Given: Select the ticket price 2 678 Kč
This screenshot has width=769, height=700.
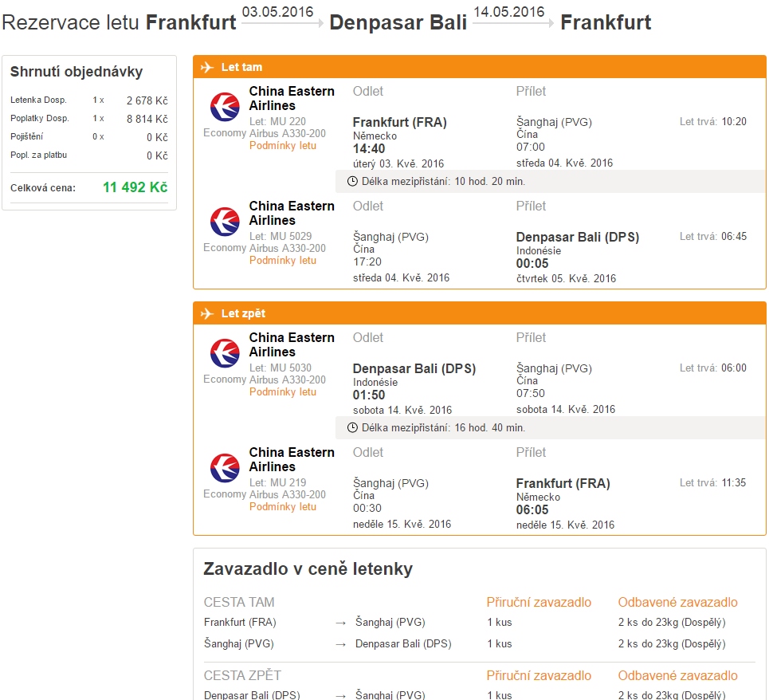Looking at the screenshot, I should click(147, 100).
